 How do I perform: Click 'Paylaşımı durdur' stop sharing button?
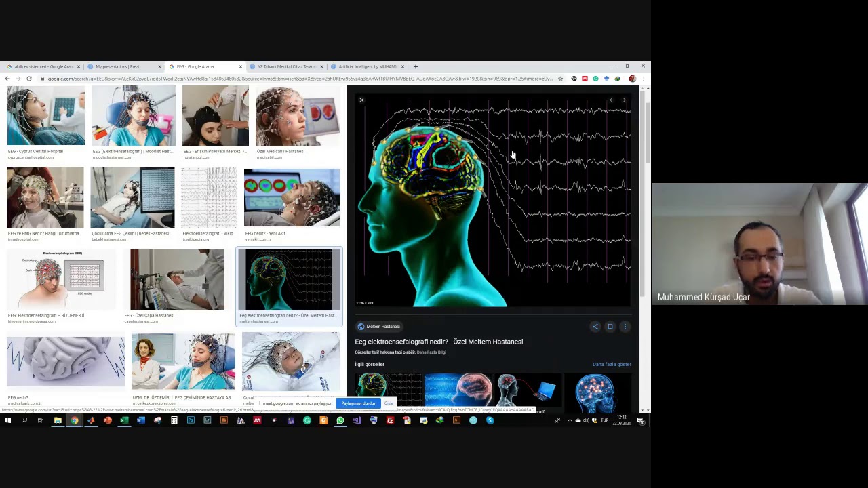coord(358,403)
